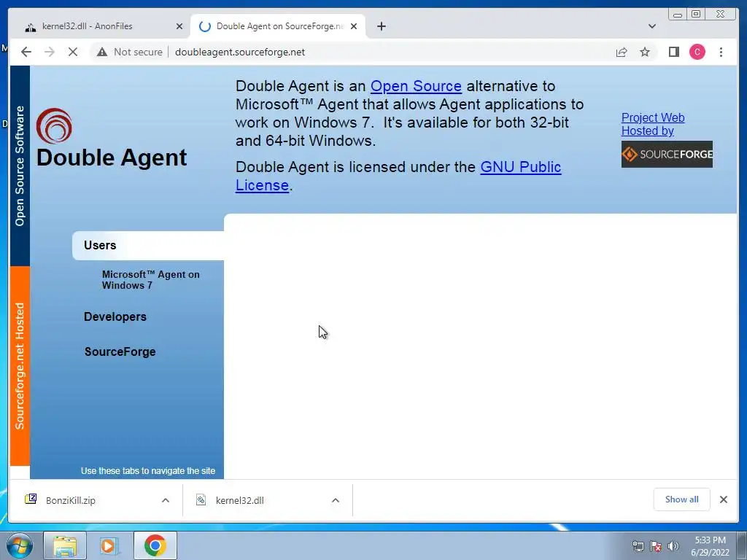Click the kernel32.dll file type icon
The width and height of the screenshot is (747, 560).
click(x=201, y=499)
